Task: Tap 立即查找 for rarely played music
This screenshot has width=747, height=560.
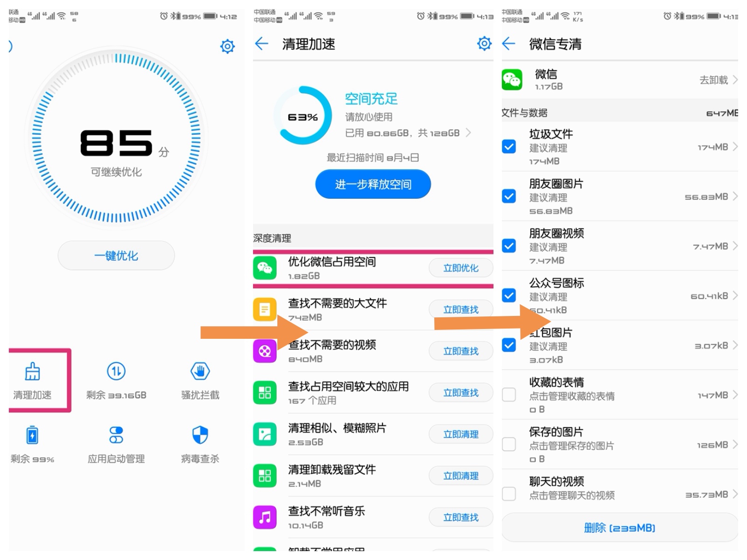Action: [461, 517]
